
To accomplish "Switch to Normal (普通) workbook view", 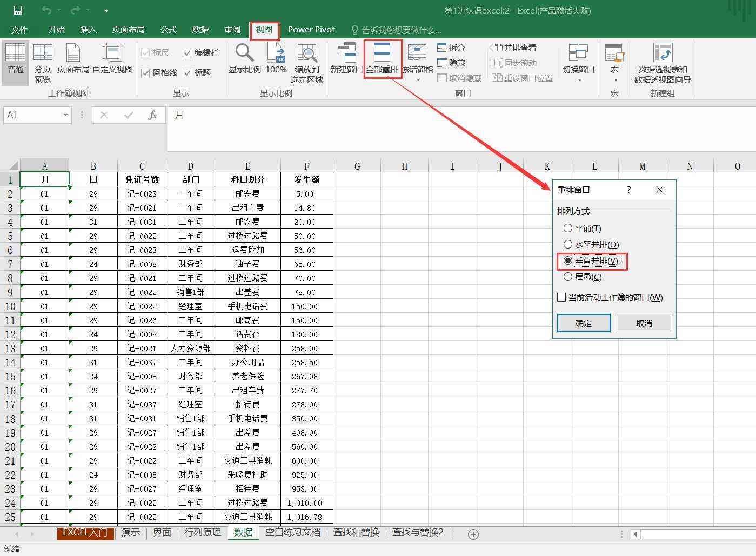I will pos(15,63).
